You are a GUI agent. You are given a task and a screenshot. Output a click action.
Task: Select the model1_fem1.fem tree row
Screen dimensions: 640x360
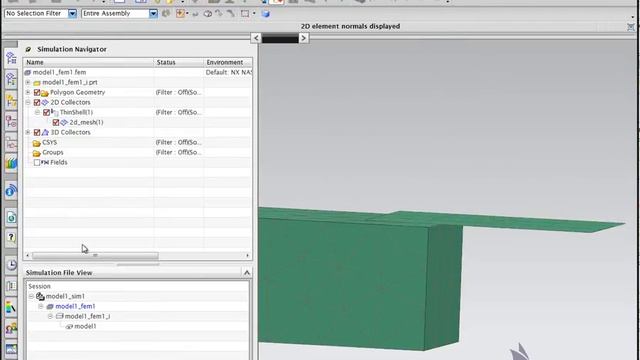(138, 72)
